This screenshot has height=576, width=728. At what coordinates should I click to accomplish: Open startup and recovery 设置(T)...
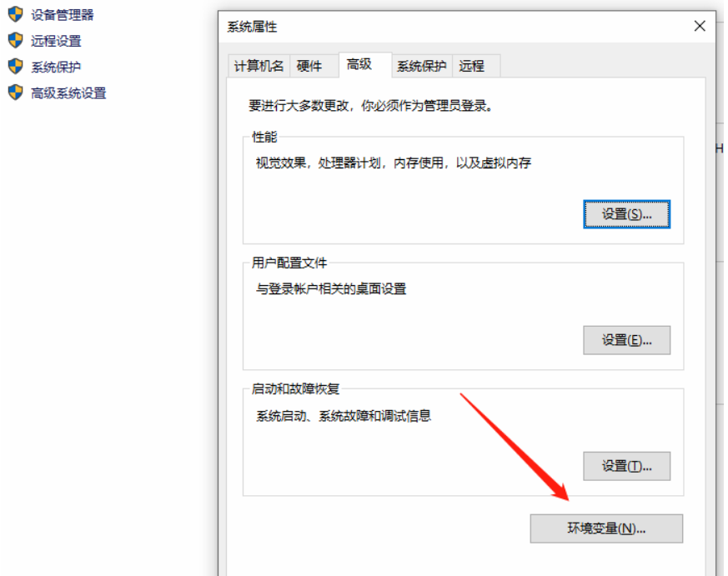click(627, 466)
